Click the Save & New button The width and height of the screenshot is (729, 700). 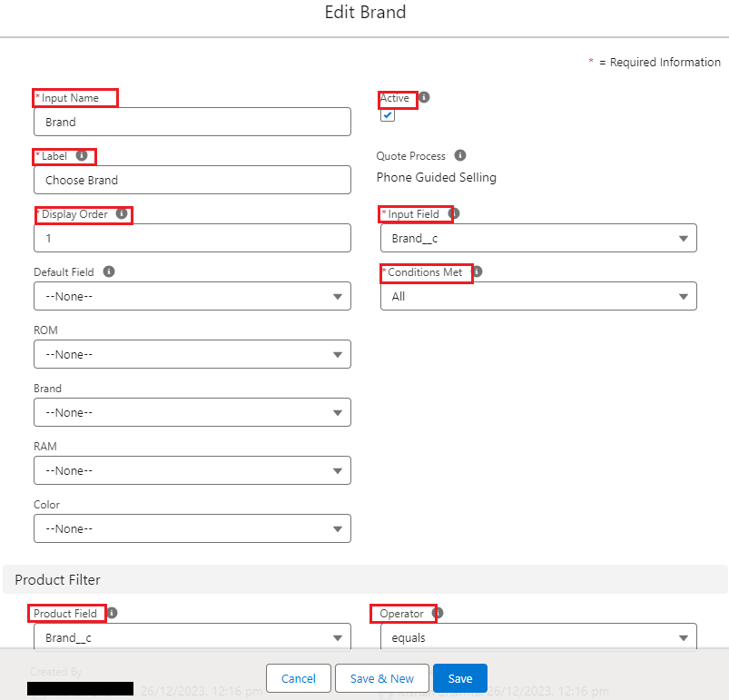[381, 678]
